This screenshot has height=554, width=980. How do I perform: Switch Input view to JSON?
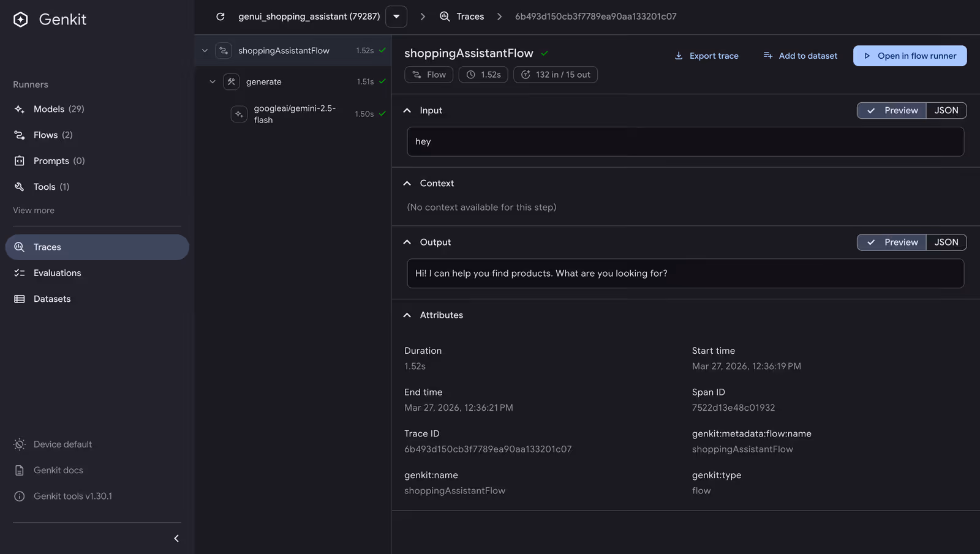[946, 110]
